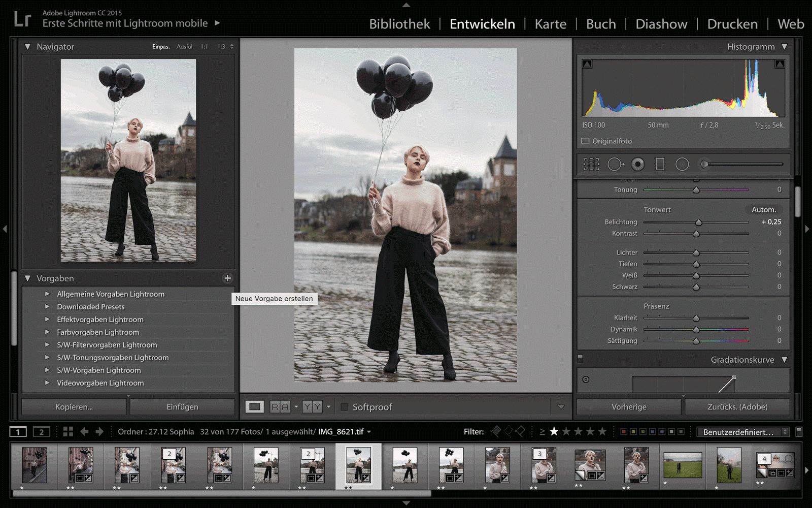Click the Autom. tone button

(764, 209)
